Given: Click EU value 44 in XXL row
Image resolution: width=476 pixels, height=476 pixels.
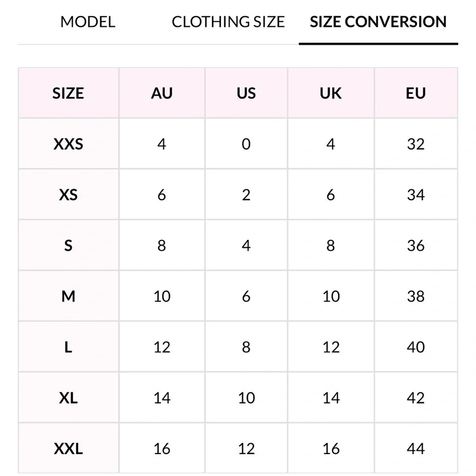Looking at the screenshot, I should [416, 448].
